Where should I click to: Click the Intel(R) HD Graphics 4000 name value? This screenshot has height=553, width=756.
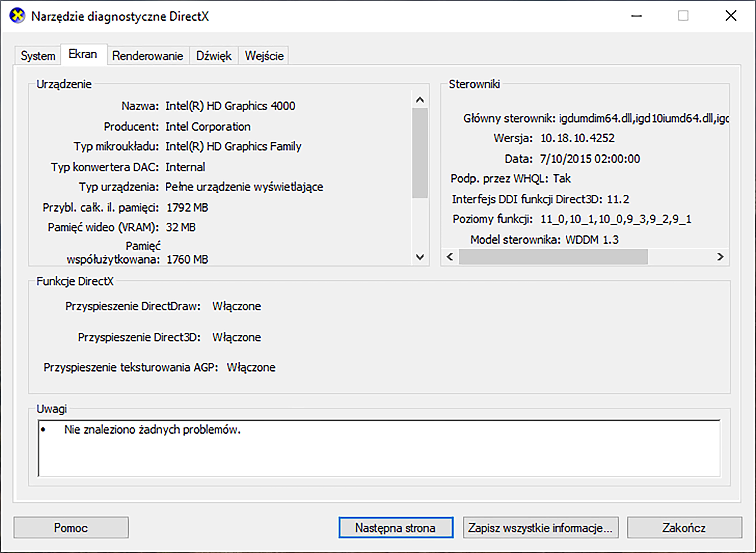pos(230,106)
